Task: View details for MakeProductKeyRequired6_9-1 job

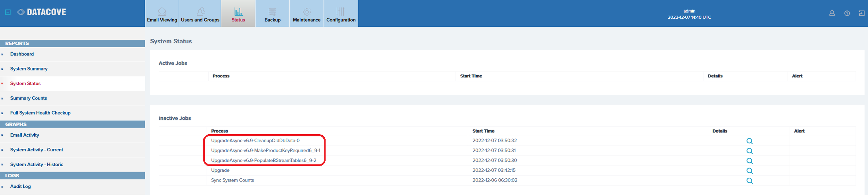Action: coord(750,151)
